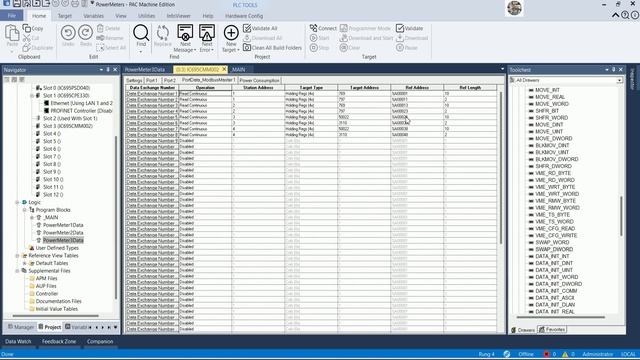Collapse the Supplemental Files node
Viewport: 640px width, 360px height.
point(17,271)
